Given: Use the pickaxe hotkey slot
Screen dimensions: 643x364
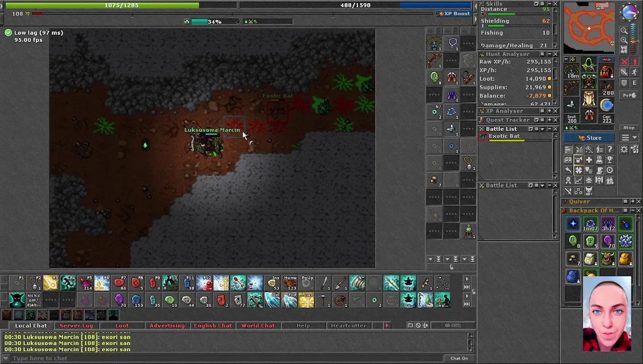Looking at the screenshot, I should click(x=324, y=300).
